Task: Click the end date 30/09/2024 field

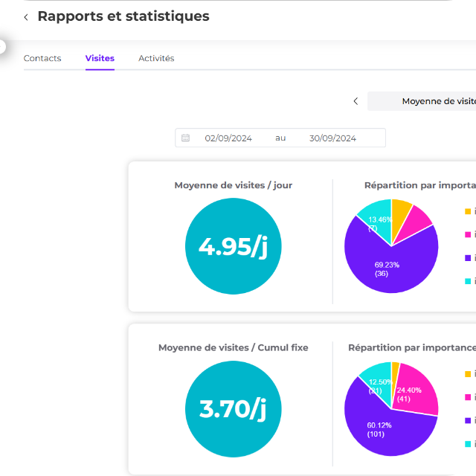Action: coord(332,138)
